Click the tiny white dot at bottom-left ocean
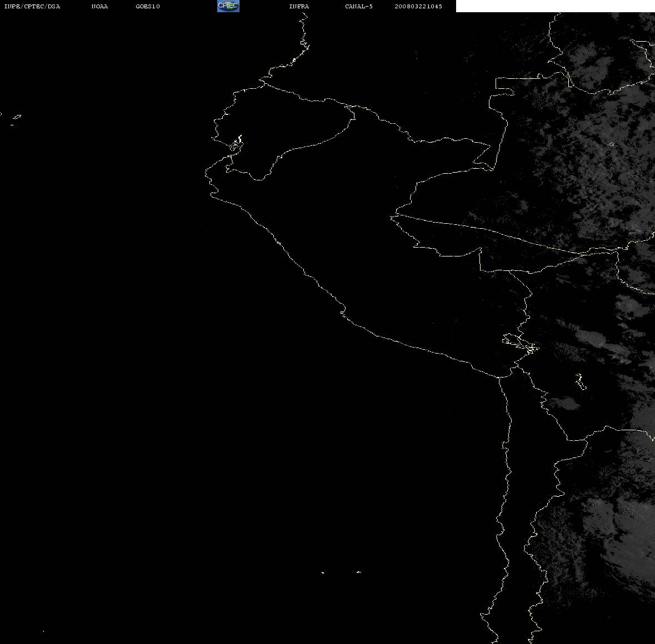Viewport: 655px width, 644px height. coord(43,631)
